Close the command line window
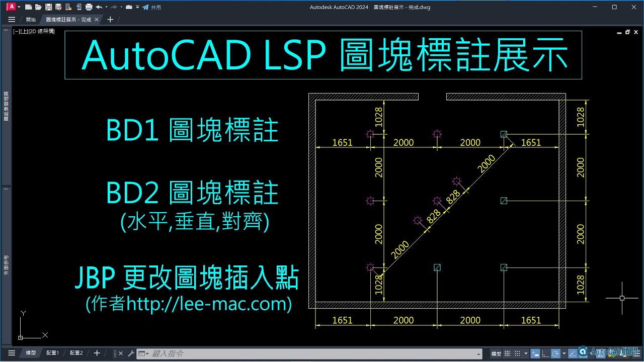644x362 pixels. [121, 353]
